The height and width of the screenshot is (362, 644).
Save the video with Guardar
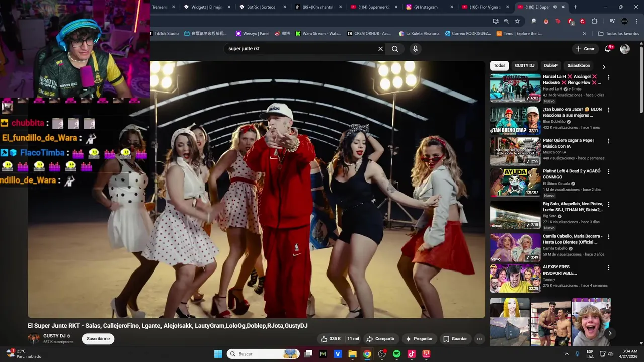tap(455, 339)
